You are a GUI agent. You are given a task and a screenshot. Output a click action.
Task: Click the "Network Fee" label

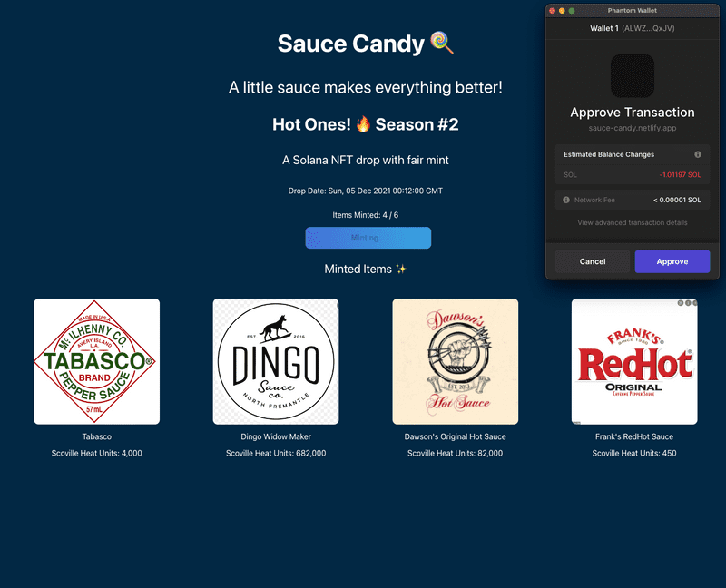click(x=594, y=200)
